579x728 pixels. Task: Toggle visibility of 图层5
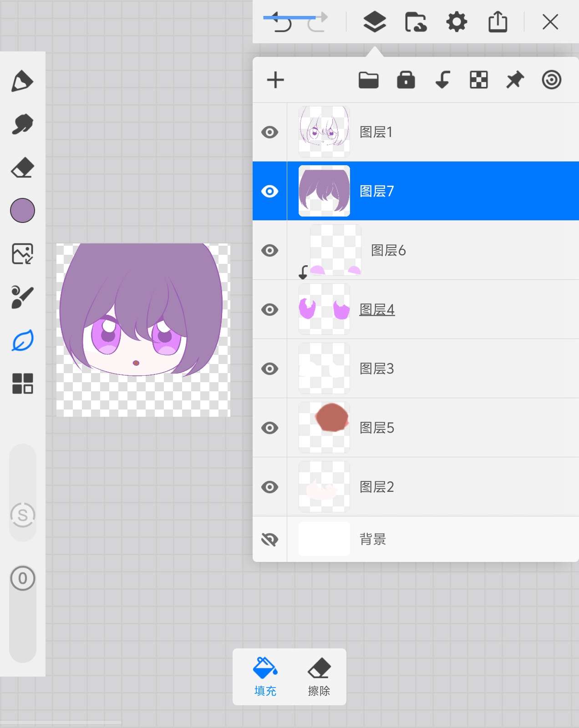(x=270, y=428)
